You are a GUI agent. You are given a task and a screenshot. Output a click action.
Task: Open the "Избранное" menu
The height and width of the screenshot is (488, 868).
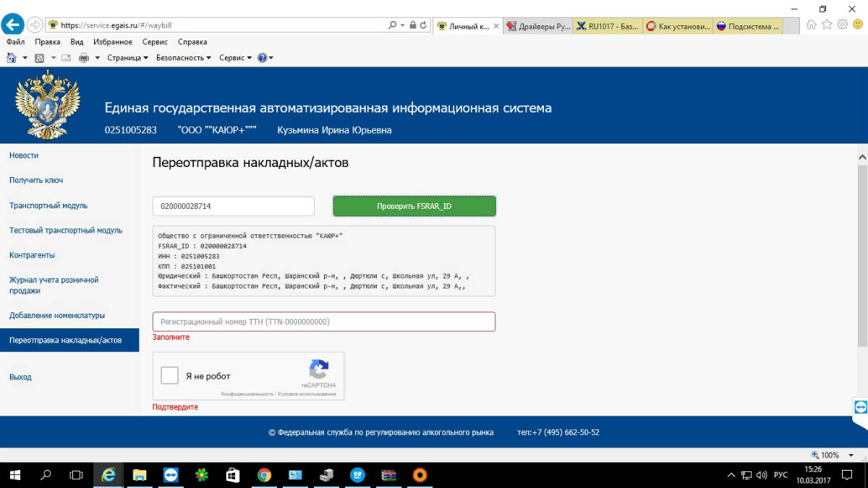click(112, 42)
